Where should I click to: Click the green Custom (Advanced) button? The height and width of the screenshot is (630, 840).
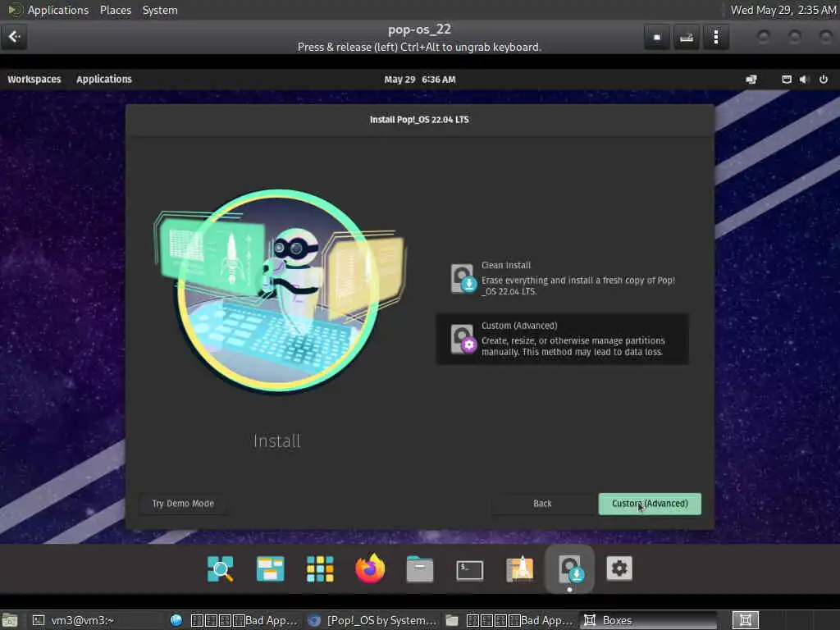coord(650,504)
